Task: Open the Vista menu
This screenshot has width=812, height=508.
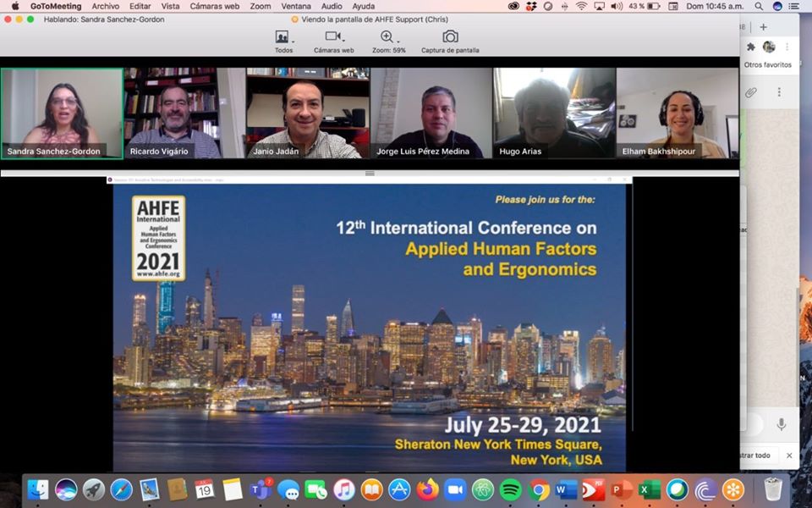Action: click(170, 6)
